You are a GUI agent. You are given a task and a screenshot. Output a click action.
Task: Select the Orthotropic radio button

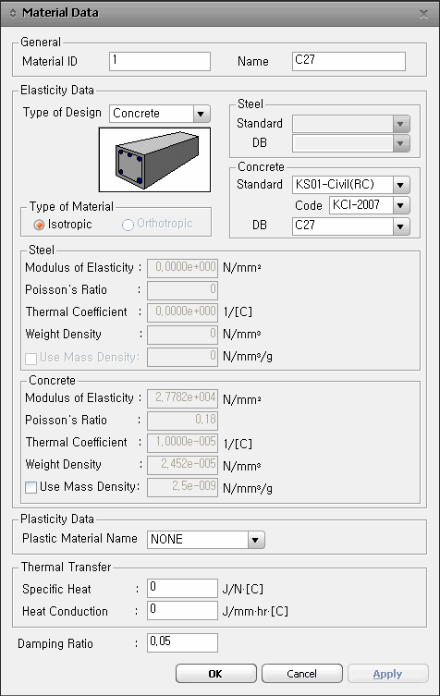pyautogui.click(x=128, y=225)
